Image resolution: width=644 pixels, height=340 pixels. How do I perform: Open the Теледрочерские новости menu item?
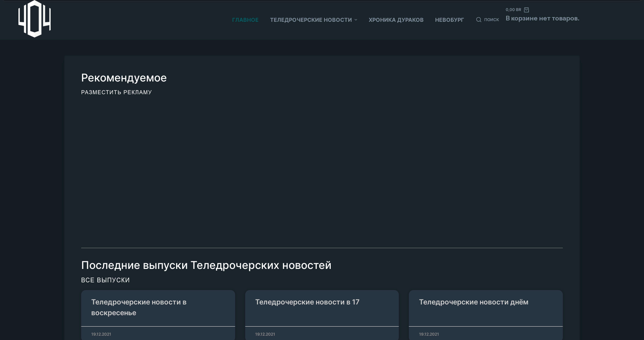pyautogui.click(x=311, y=20)
